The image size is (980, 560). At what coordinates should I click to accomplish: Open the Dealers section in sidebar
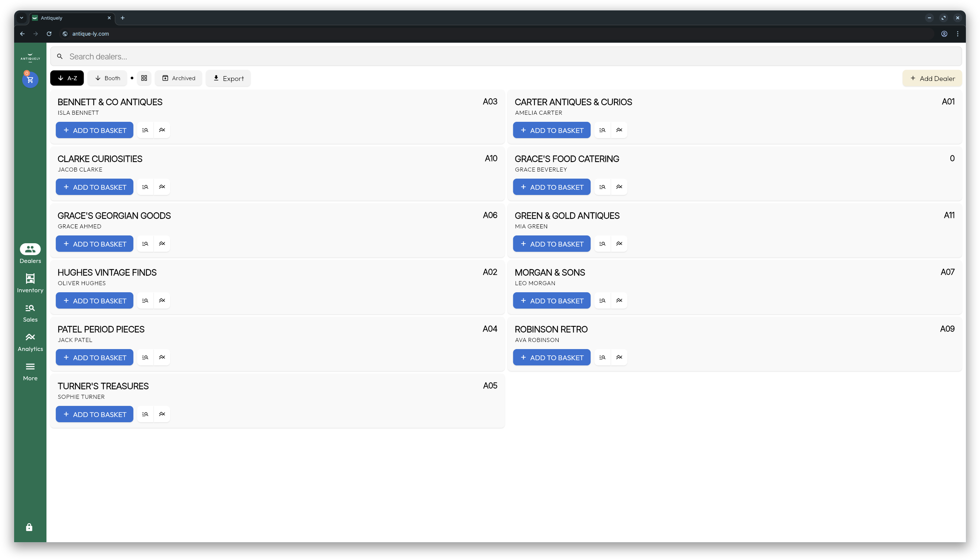click(30, 254)
